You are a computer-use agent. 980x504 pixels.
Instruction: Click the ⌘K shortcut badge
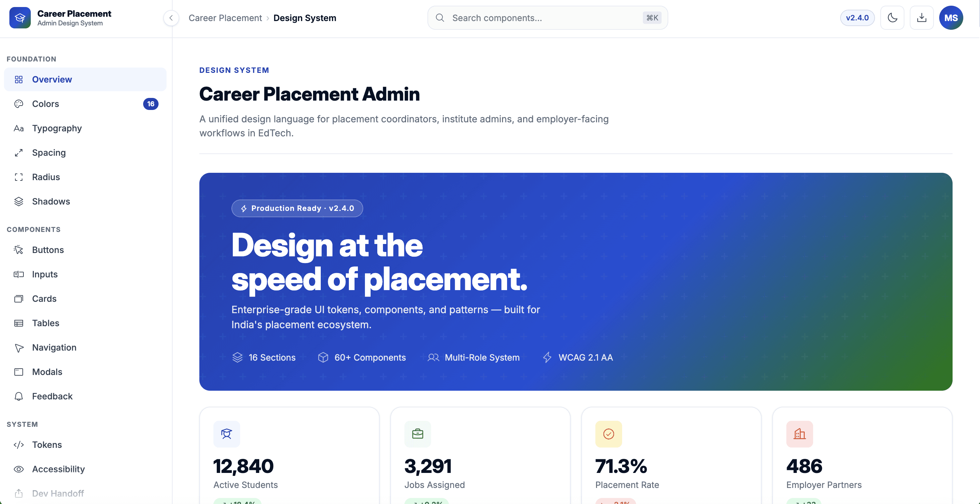tap(652, 18)
